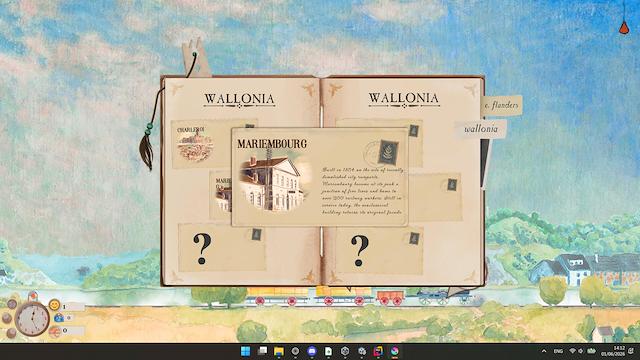Click the clock dial in the game HUD
Image resolution: width=640 pixels, height=360 pixels.
tap(32, 319)
